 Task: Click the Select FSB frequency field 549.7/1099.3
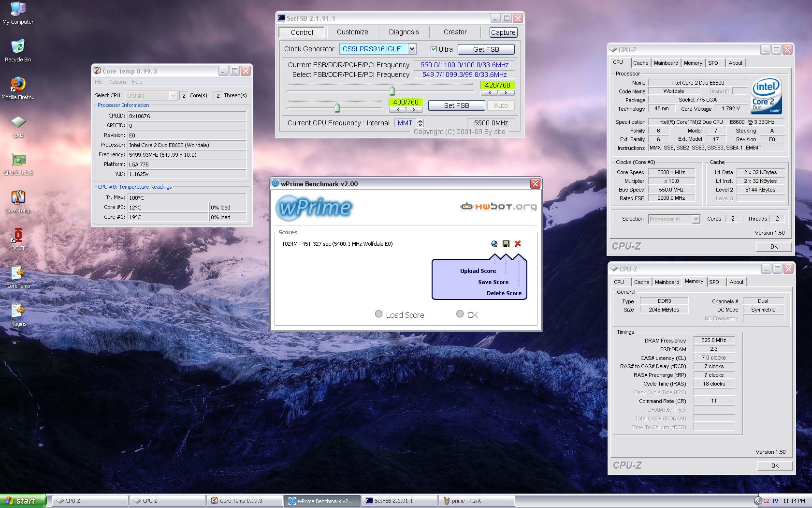click(464, 75)
